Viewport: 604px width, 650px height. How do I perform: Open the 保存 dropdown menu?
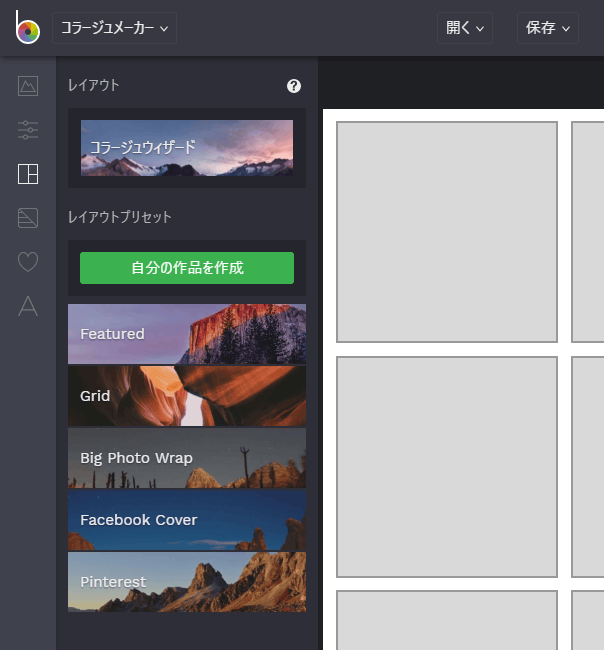pyautogui.click(x=548, y=28)
